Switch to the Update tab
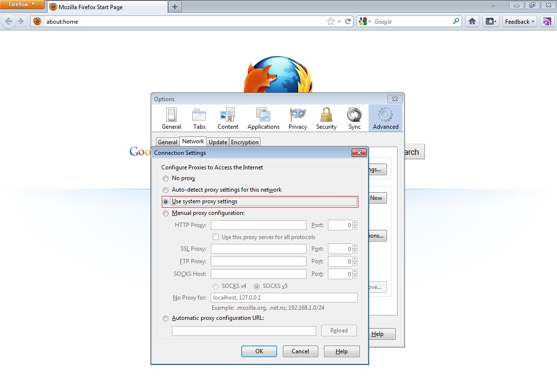This screenshot has width=557, height=392. (218, 142)
